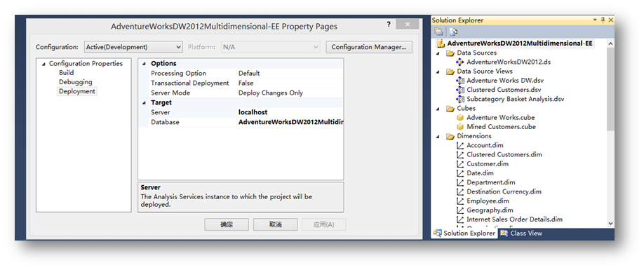Collapse the Dimensions folder node

(438, 136)
